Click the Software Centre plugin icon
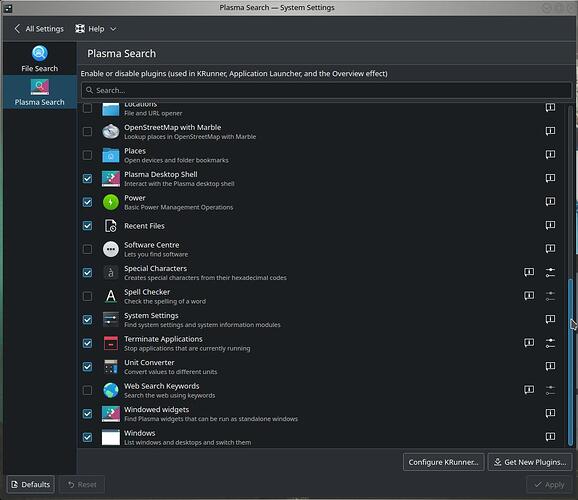The width and height of the screenshot is (578, 500). coord(111,249)
